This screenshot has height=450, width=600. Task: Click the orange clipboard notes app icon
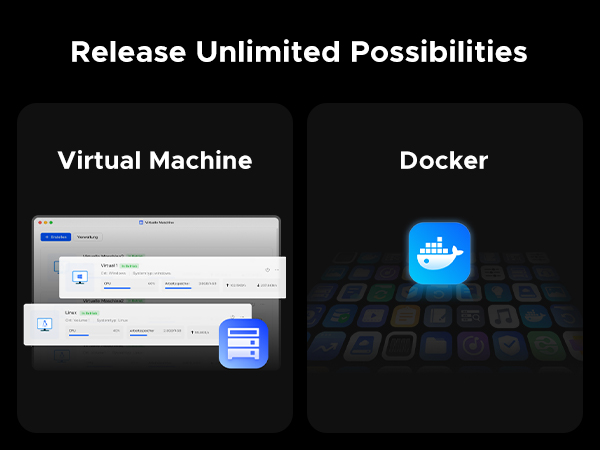pos(405,316)
